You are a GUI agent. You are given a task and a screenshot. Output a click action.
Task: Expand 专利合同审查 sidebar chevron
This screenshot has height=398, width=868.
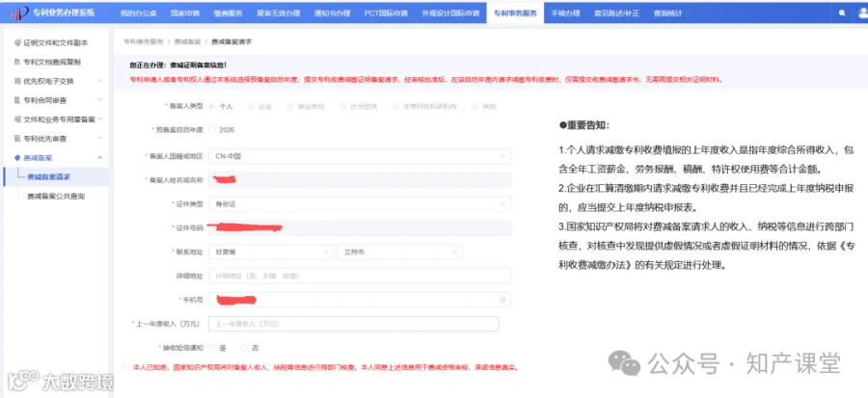point(100,100)
